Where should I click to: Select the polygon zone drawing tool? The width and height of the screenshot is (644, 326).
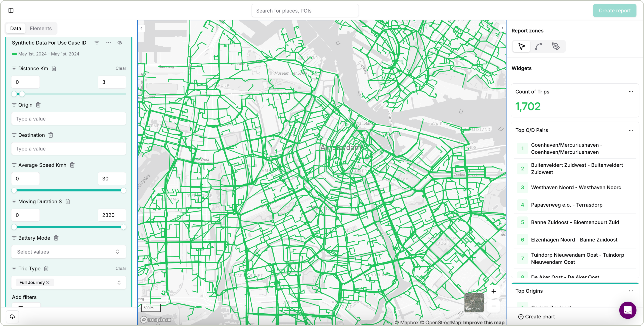pyautogui.click(x=555, y=47)
